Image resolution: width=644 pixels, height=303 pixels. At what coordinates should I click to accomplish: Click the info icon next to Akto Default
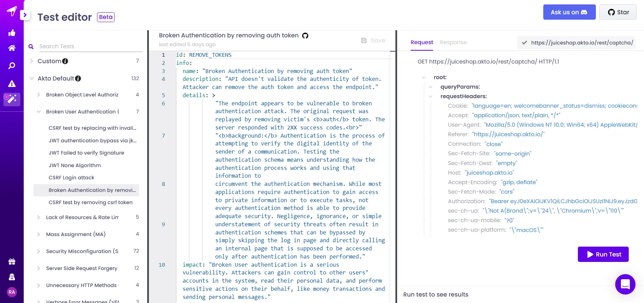pyautogui.click(x=78, y=78)
